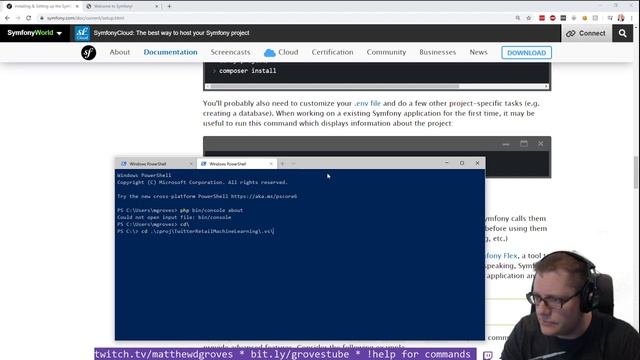
Task: Click the first red extension icon
Action: [x=542, y=18]
